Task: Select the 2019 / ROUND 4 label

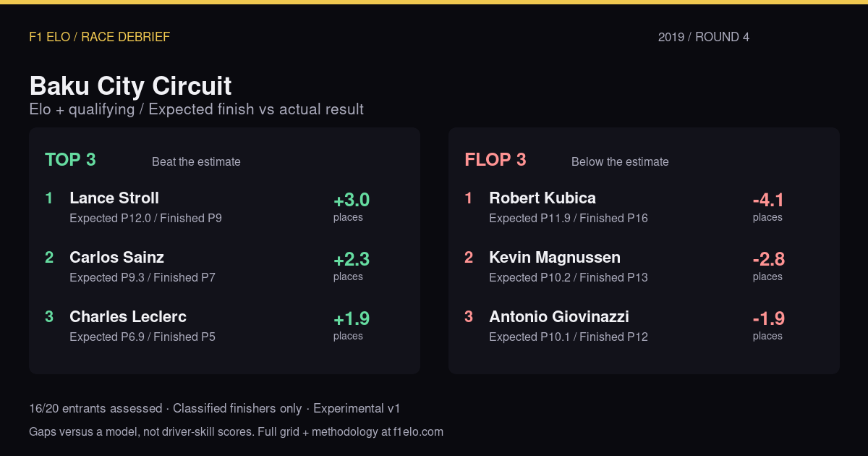Action: tap(704, 37)
